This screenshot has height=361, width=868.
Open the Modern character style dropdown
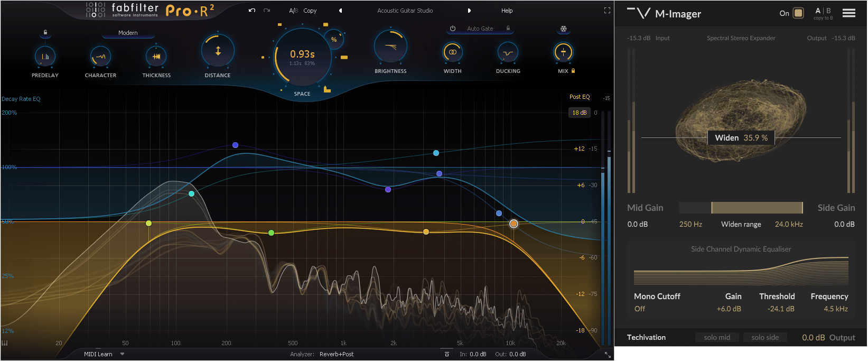point(128,33)
